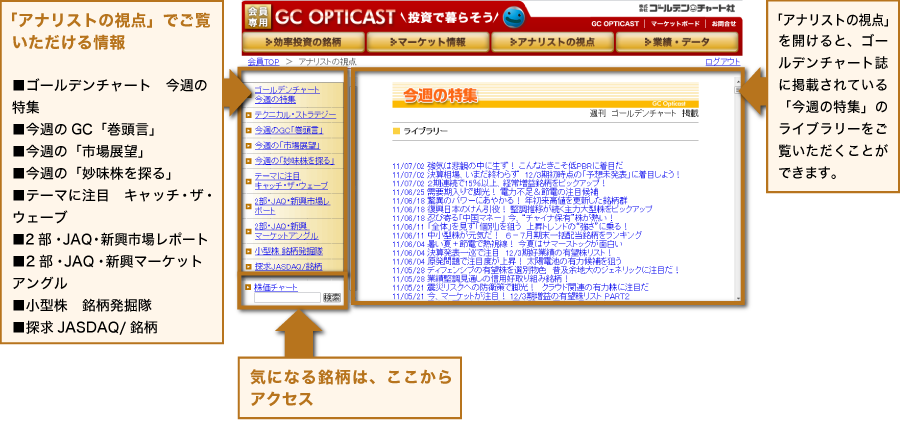900x439 pixels.
Task: Open the 効率投資の銘柄 menu tab
Action: pyautogui.click(x=304, y=42)
